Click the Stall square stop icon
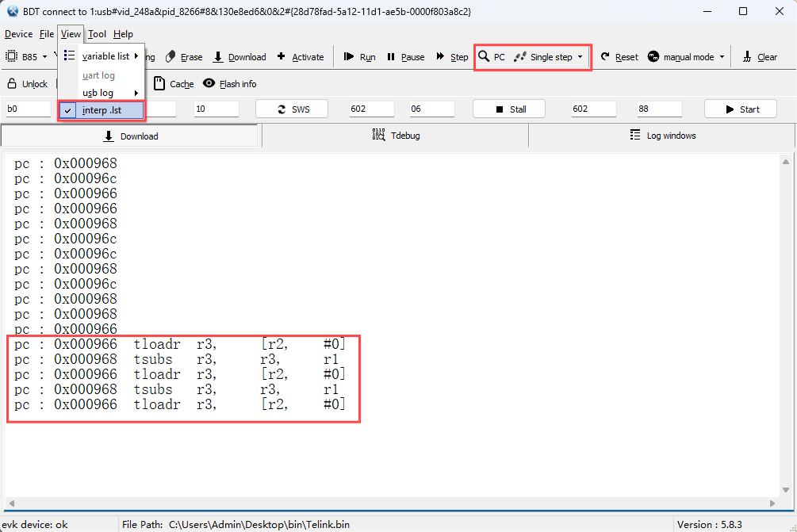 (500, 109)
